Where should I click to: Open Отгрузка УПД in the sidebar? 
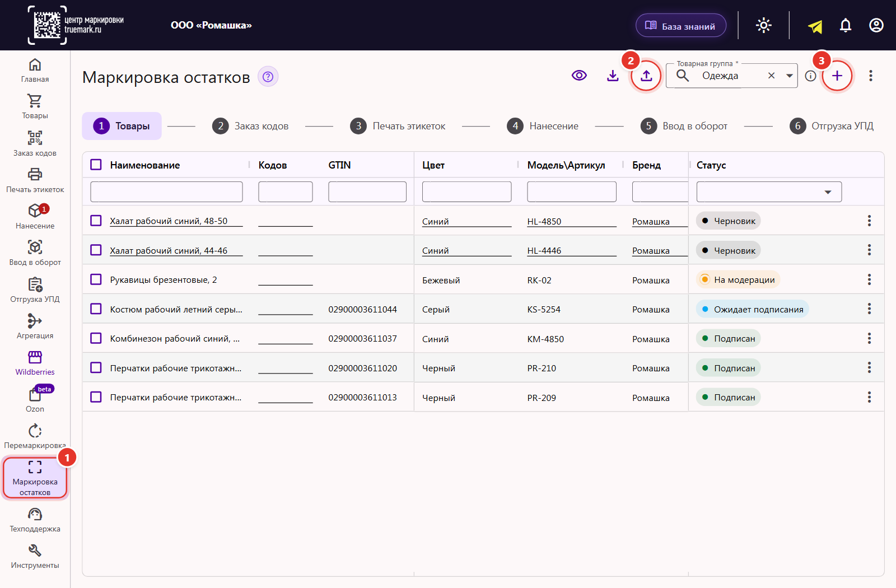click(x=35, y=290)
